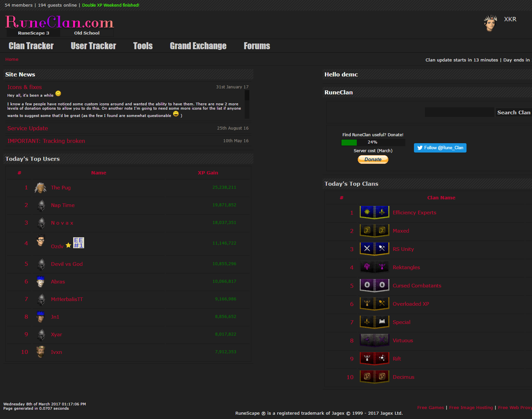Switch to the RuneScape 3 tab
The image size is (532, 419).
pyautogui.click(x=33, y=33)
